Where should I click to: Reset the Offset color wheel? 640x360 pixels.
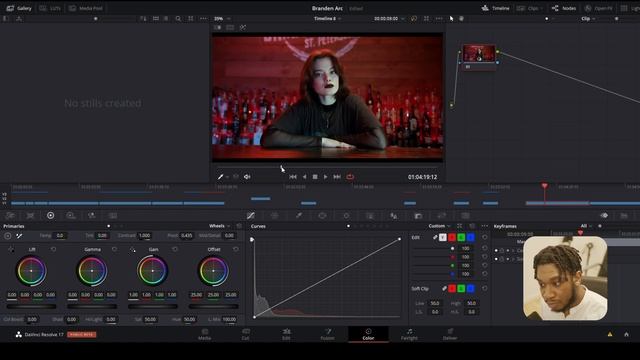click(236, 249)
